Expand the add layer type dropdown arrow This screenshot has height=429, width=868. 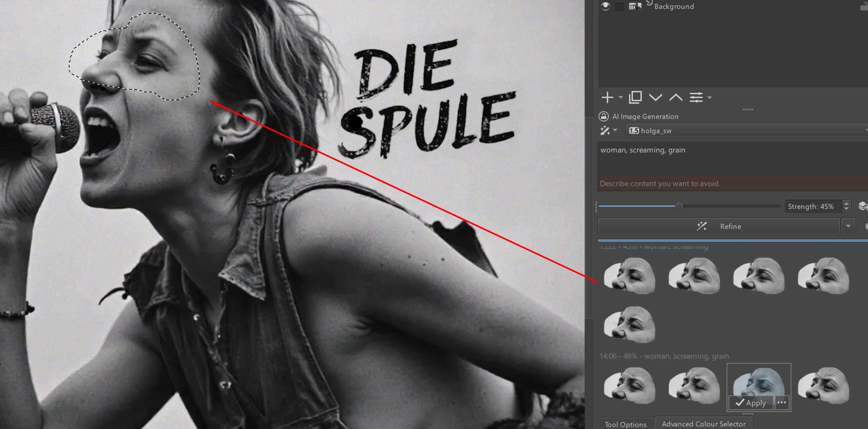(620, 98)
